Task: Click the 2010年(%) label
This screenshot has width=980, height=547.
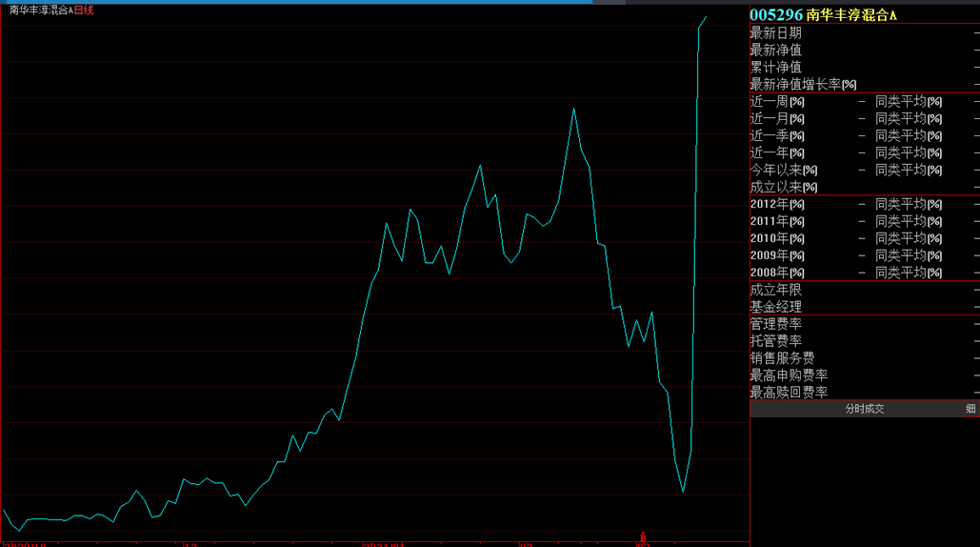Action: (x=777, y=238)
